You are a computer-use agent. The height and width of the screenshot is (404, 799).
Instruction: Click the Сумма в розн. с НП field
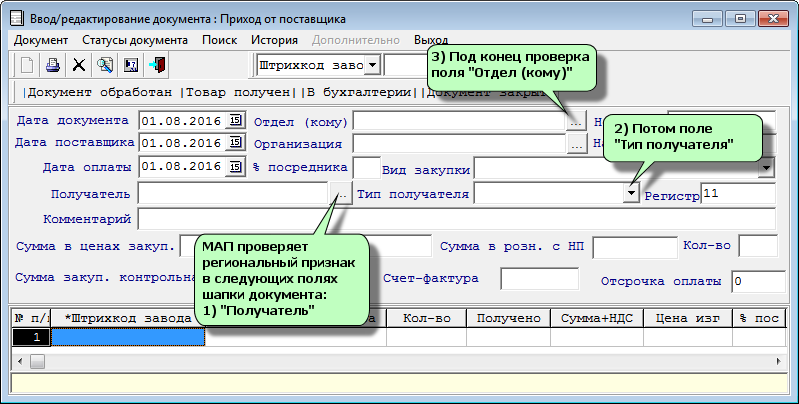(x=635, y=247)
